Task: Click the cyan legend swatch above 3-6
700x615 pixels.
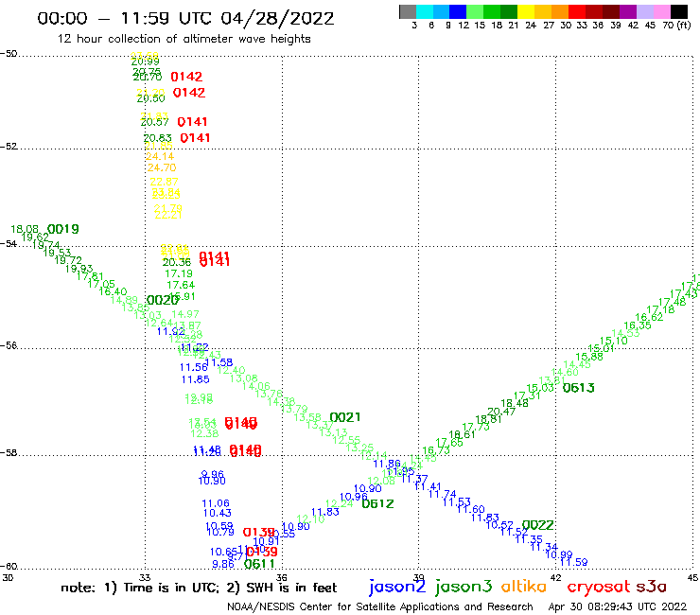Action: [x=425, y=11]
